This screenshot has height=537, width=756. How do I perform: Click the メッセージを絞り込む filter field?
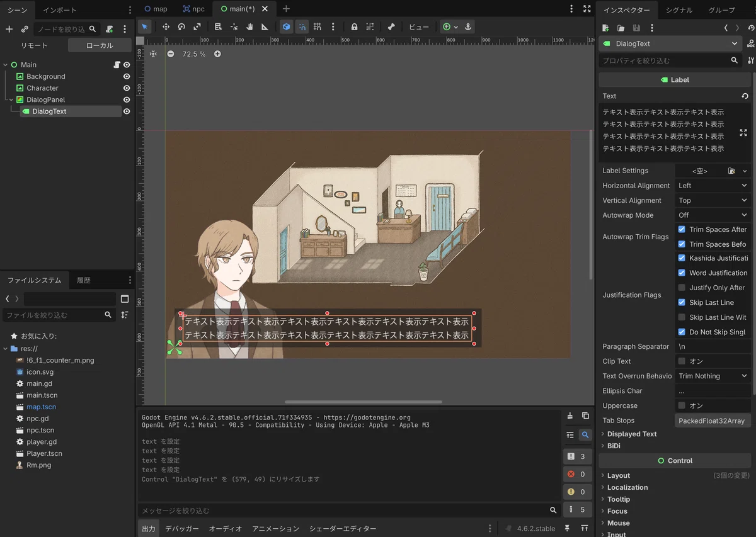348,511
